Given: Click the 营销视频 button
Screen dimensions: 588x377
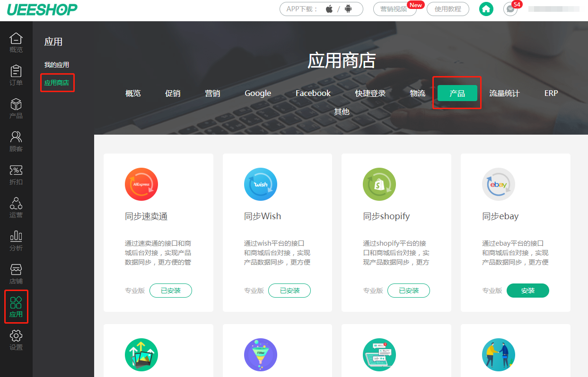Looking at the screenshot, I should pos(395,9).
